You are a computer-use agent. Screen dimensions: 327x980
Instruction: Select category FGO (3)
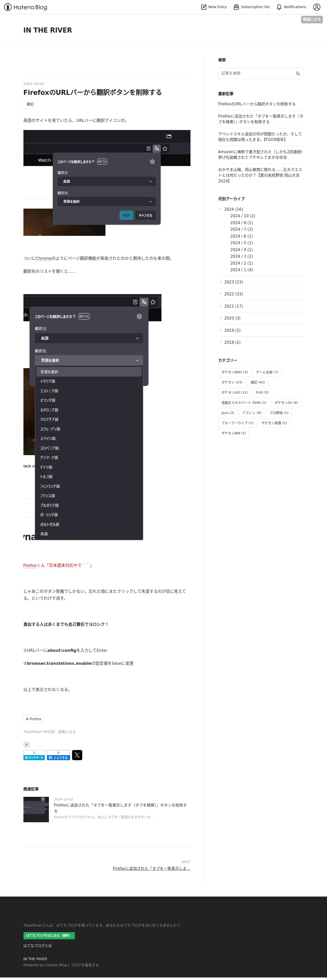point(262,393)
